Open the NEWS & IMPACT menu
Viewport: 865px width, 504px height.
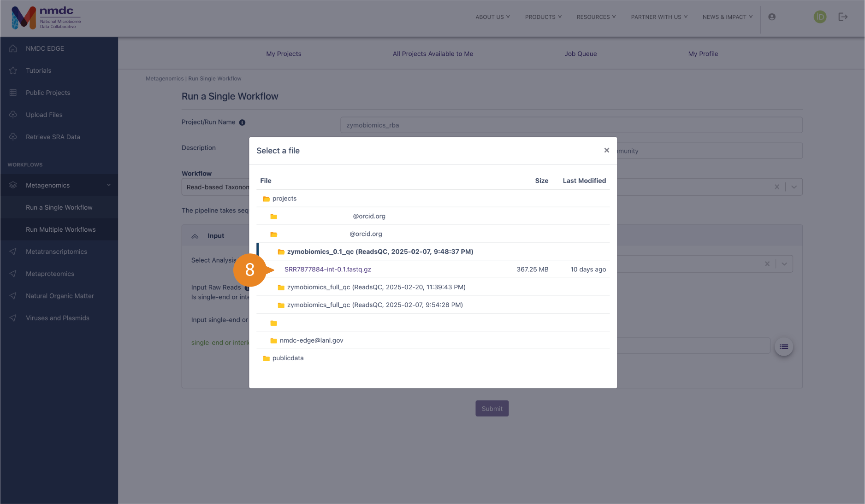[x=728, y=17]
